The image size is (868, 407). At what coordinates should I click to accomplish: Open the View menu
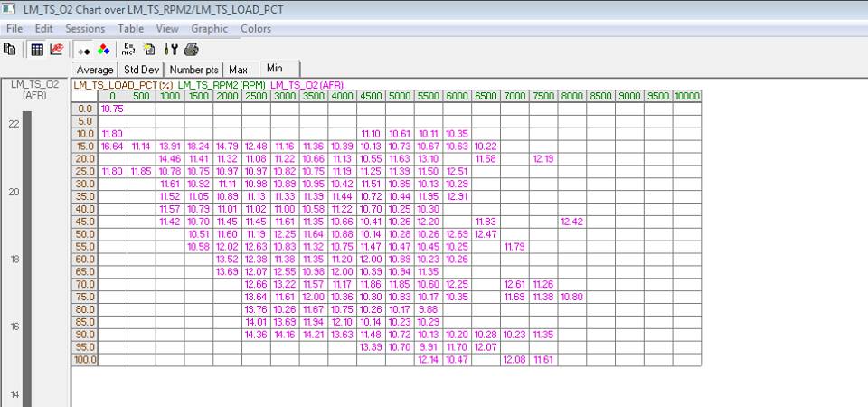(x=167, y=28)
